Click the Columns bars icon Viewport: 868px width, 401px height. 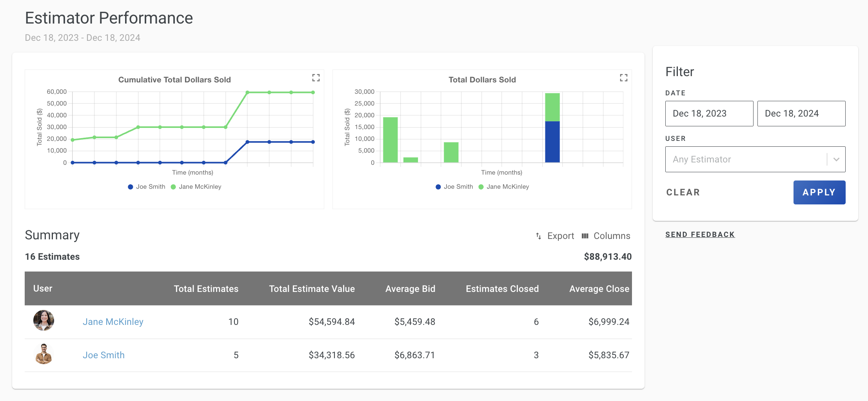click(585, 236)
